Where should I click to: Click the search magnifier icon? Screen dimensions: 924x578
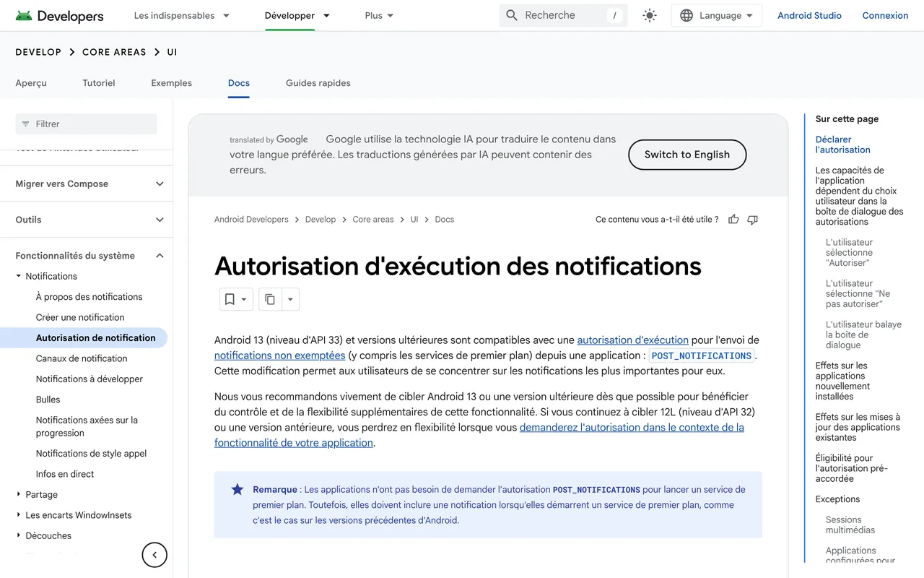point(512,15)
